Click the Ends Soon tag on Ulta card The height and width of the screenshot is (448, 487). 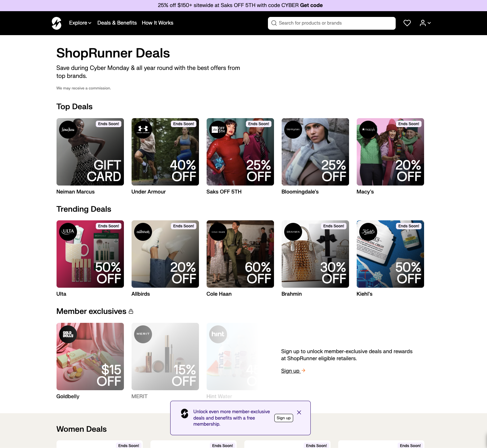pos(109,226)
